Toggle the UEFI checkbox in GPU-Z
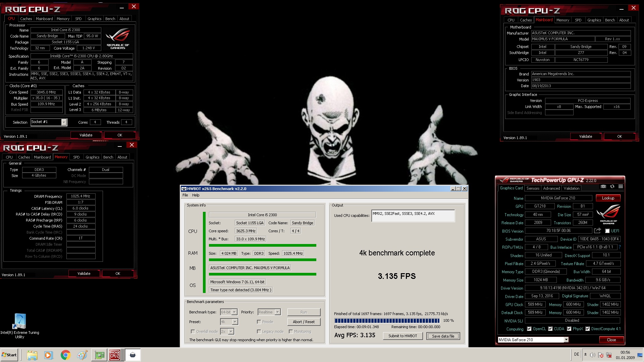 [607, 231]
